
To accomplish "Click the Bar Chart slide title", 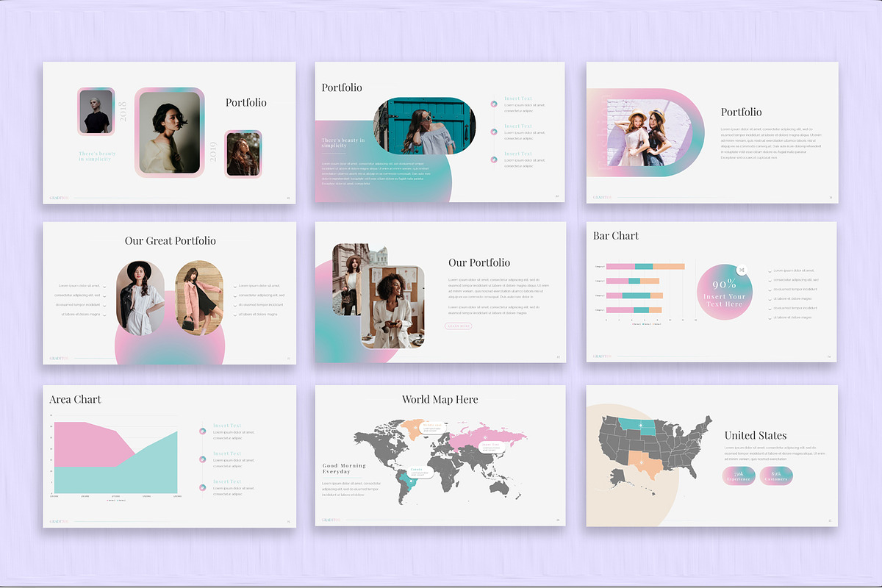I will pyautogui.click(x=616, y=235).
